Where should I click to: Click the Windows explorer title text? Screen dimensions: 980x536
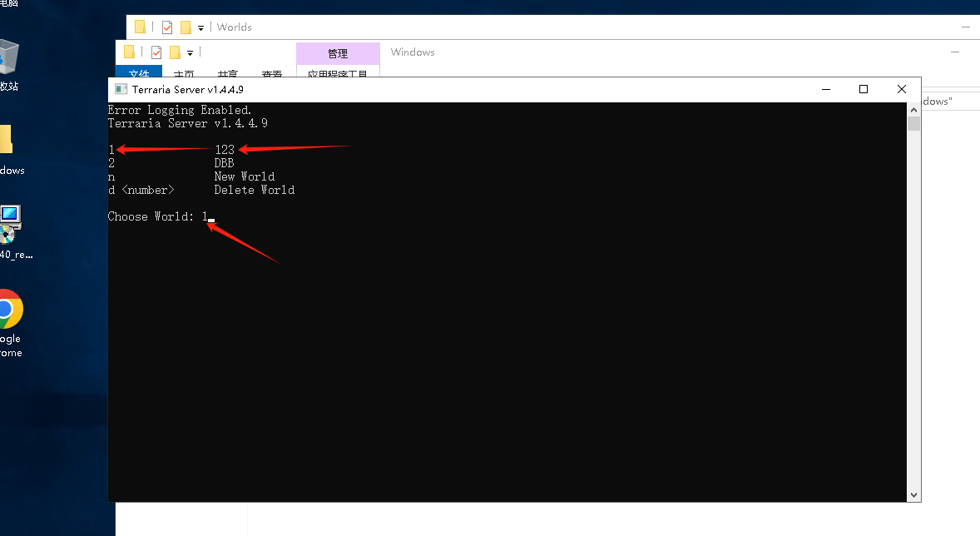413,52
